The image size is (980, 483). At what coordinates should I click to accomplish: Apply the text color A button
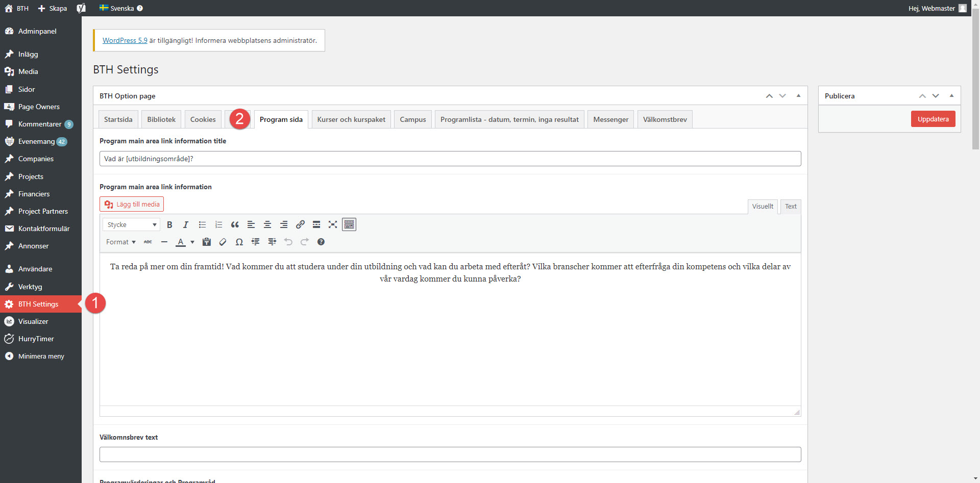click(x=181, y=242)
